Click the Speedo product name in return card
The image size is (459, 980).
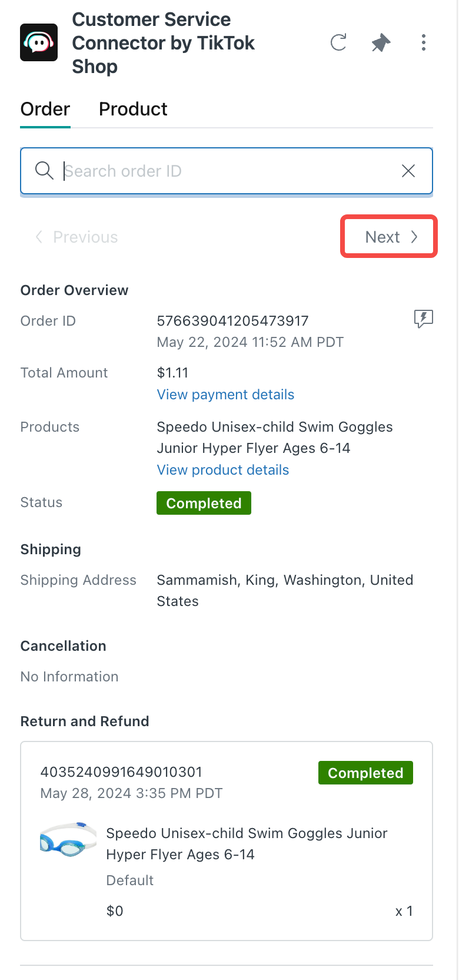[x=247, y=843]
